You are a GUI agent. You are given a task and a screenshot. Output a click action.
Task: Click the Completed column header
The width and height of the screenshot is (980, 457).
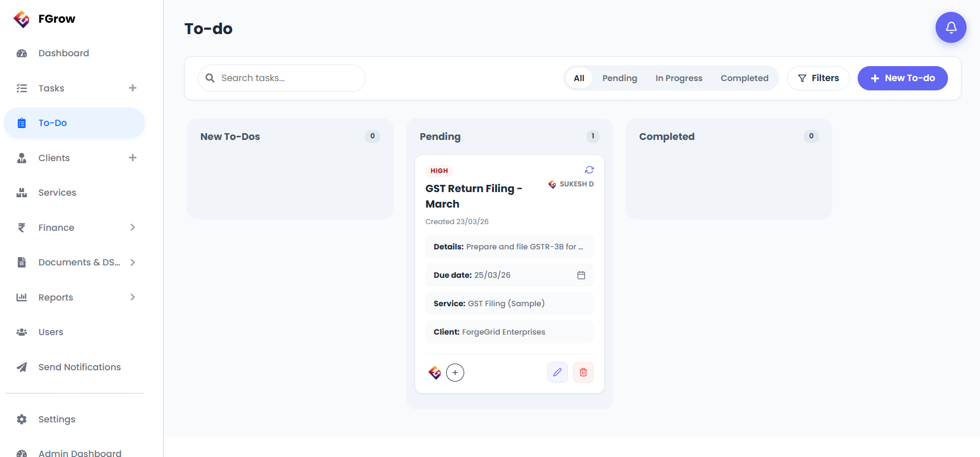click(667, 136)
